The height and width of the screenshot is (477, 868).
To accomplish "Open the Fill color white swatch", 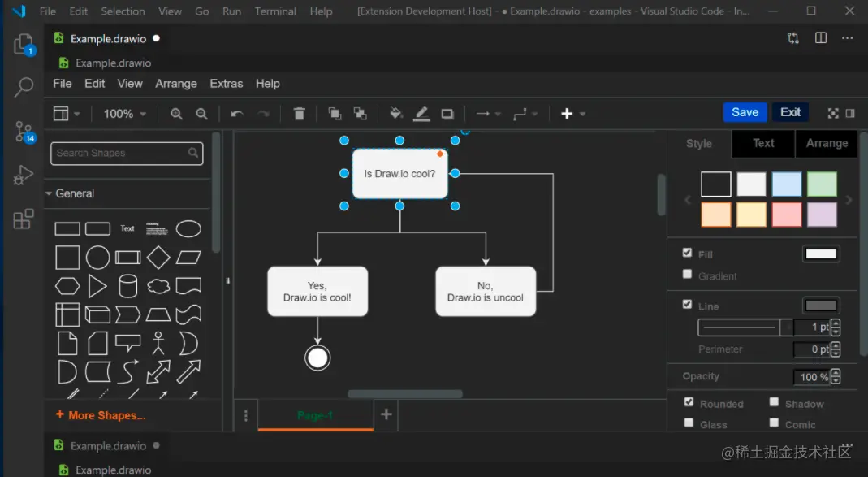I will click(820, 254).
